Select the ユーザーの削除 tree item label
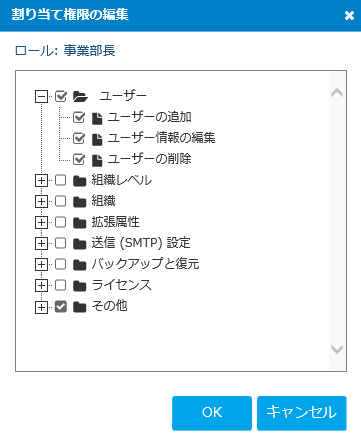Viewport: 361px width, 444px height. 149,159
